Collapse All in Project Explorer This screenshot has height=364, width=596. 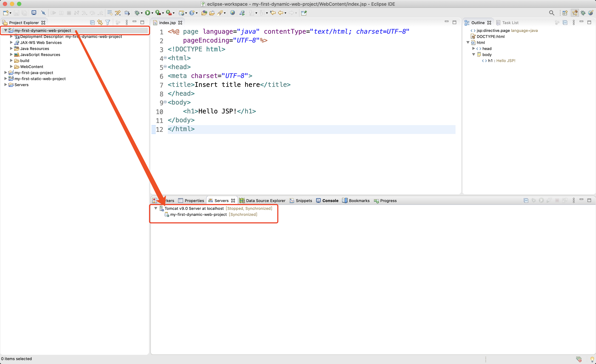(92, 23)
